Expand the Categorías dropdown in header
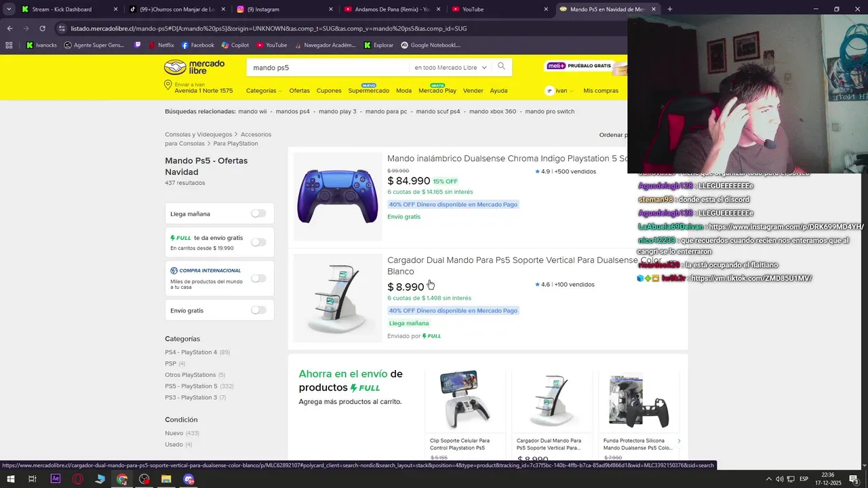Screen dimensions: 868x488 click(264, 91)
